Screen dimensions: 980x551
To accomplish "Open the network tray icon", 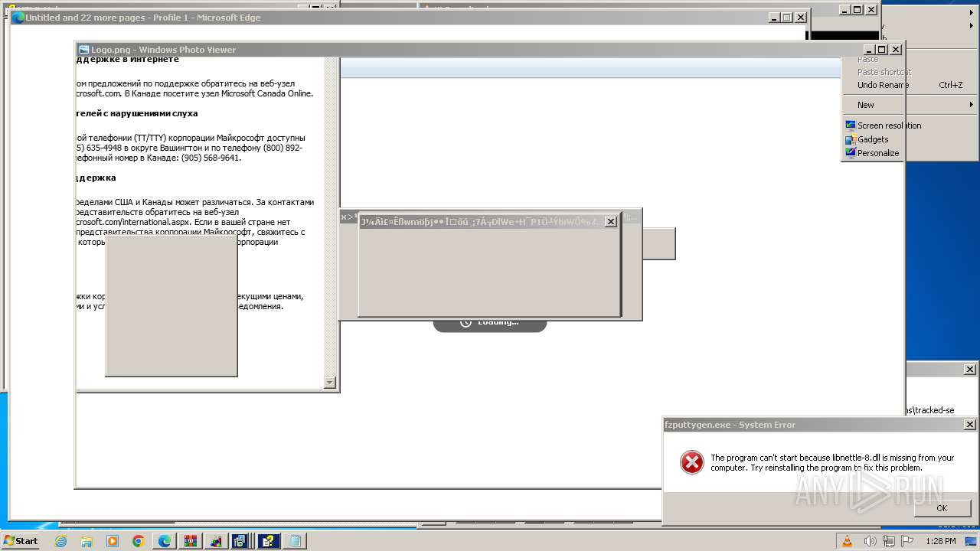I will tap(888, 541).
